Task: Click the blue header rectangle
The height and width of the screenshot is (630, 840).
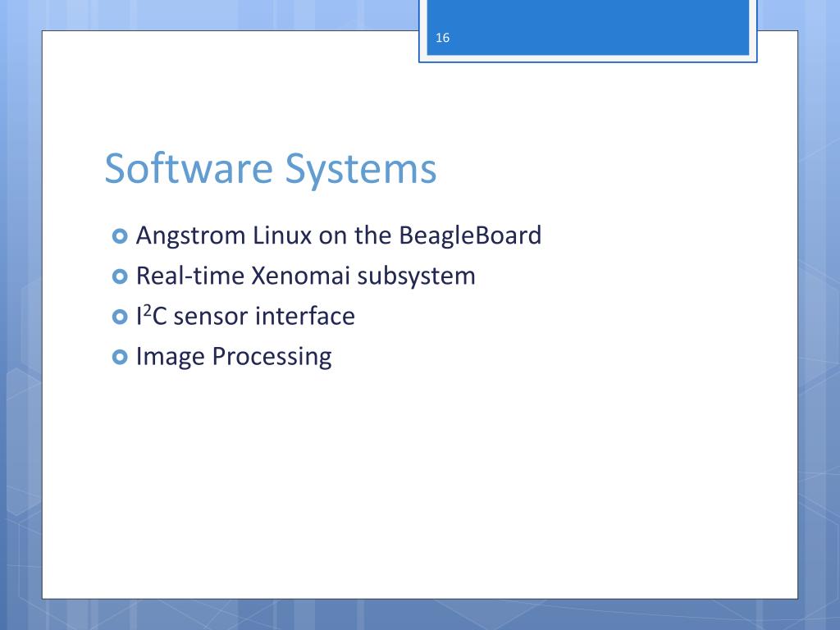Action: (587, 27)
